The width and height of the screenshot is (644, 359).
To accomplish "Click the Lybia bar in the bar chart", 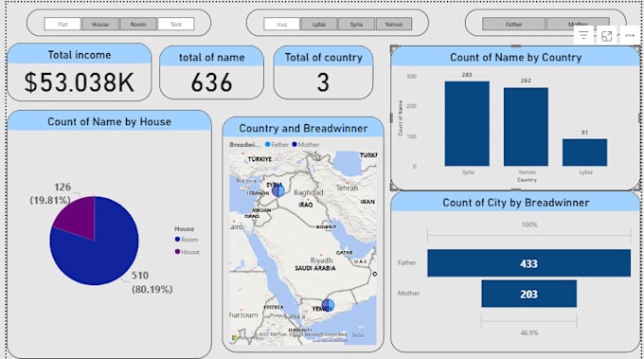I will tap(584, 153).
